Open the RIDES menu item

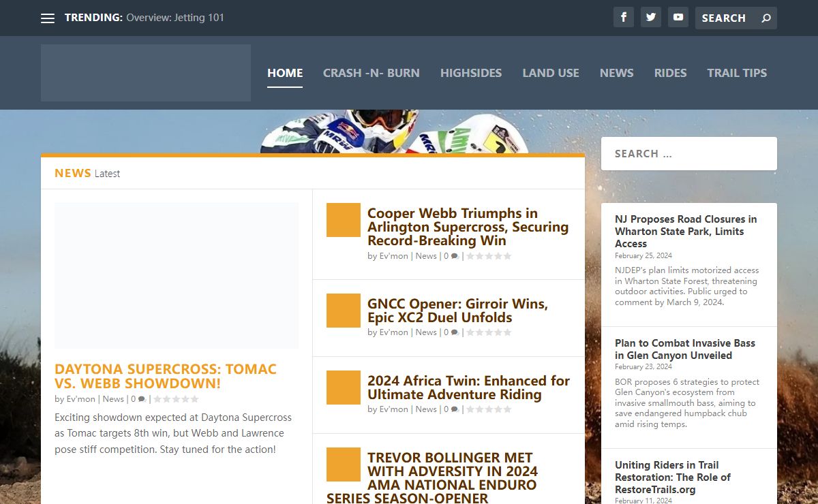click(671, 73)
